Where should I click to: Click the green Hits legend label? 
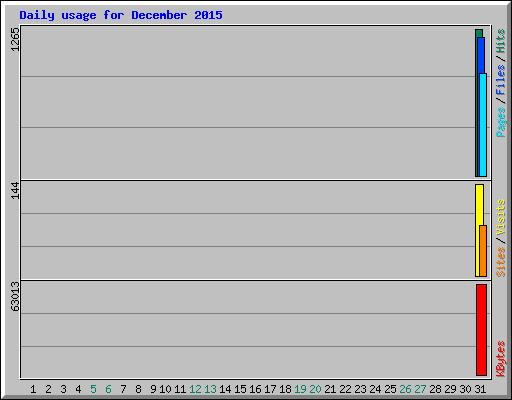500,41
